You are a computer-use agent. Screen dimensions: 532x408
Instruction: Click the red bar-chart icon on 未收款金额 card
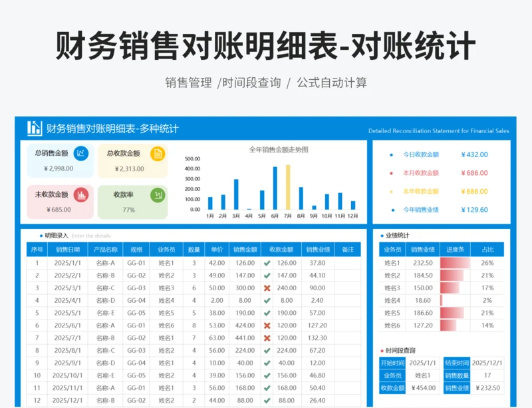click(x=81, y=194)
